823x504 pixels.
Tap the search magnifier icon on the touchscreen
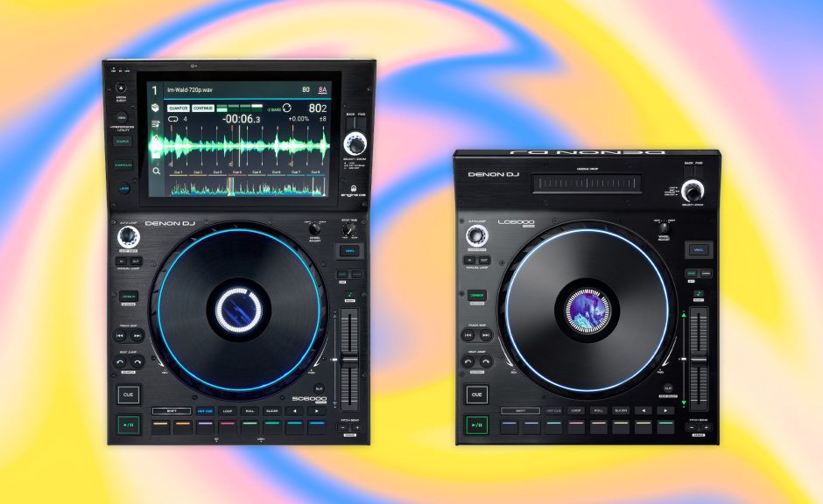coord(154,171)
